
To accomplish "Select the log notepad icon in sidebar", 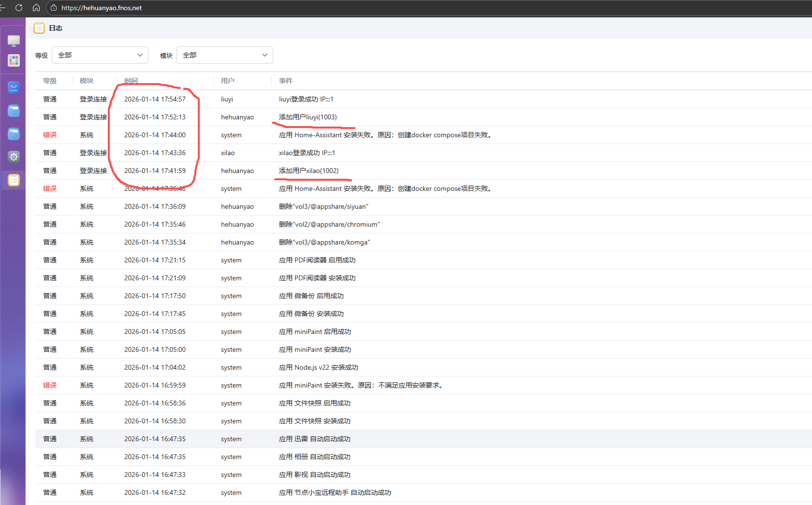I will [14, 180].
